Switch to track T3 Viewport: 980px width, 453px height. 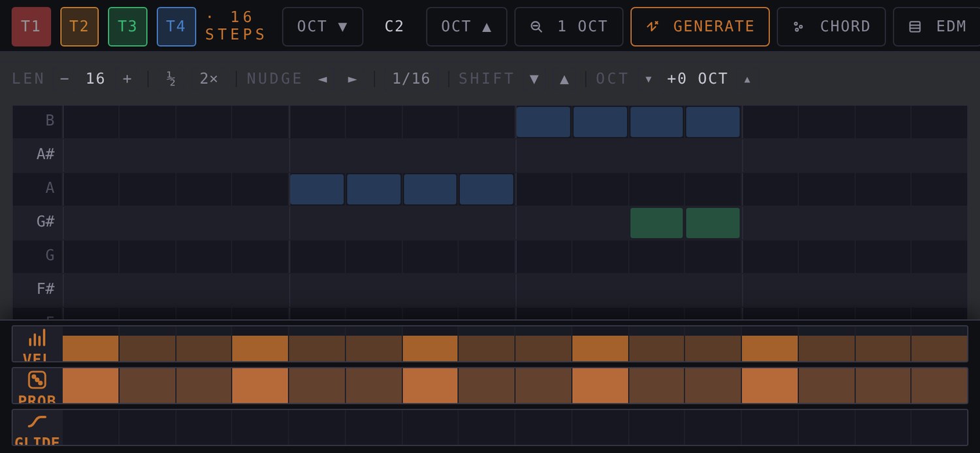(x=127, y=27)
